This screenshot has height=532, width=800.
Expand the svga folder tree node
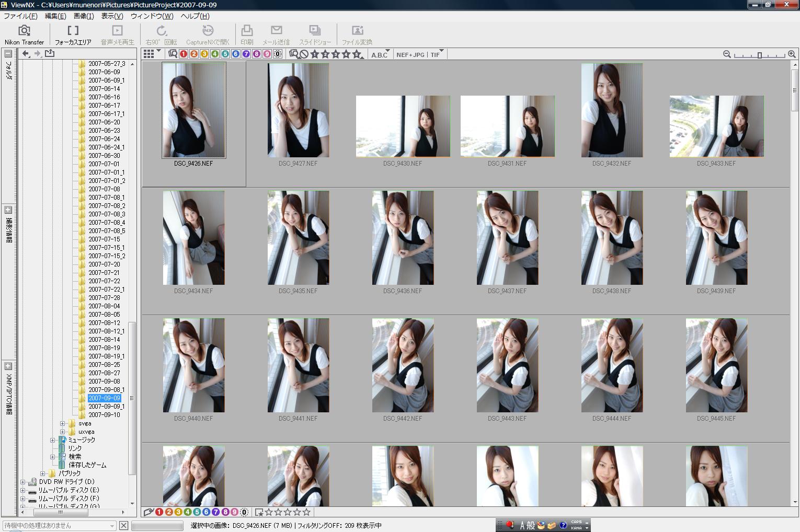(62, 423)
